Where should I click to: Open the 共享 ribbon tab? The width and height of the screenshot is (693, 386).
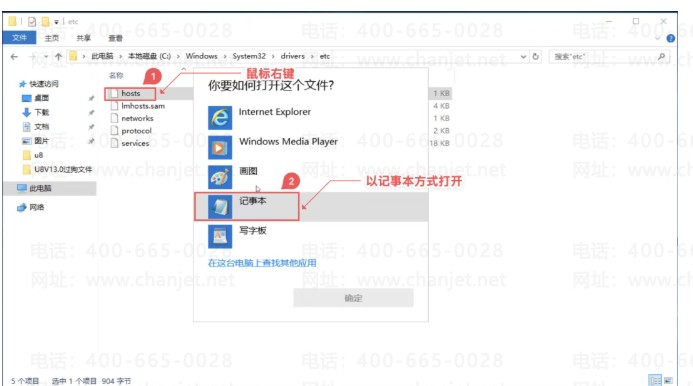[84, 38]
